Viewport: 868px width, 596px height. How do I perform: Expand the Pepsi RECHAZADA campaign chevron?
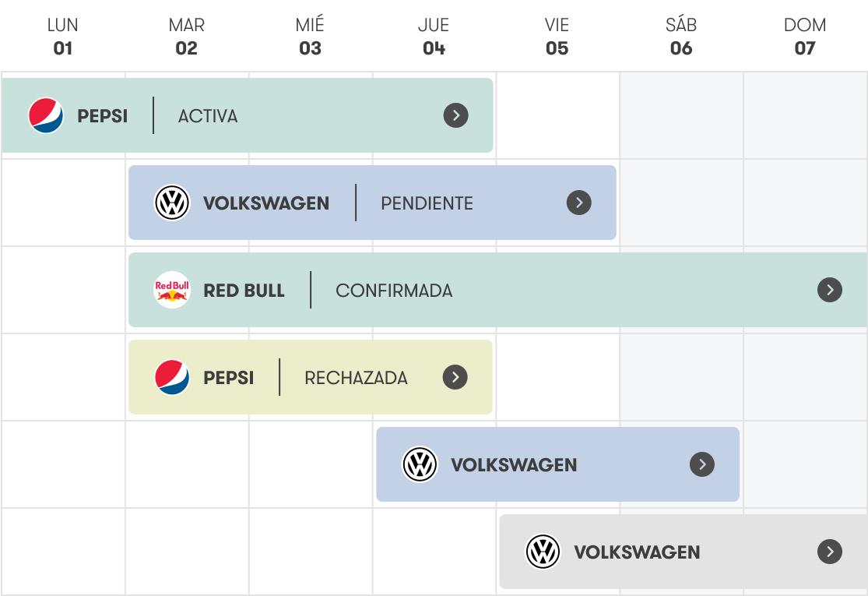coord(455,377)
